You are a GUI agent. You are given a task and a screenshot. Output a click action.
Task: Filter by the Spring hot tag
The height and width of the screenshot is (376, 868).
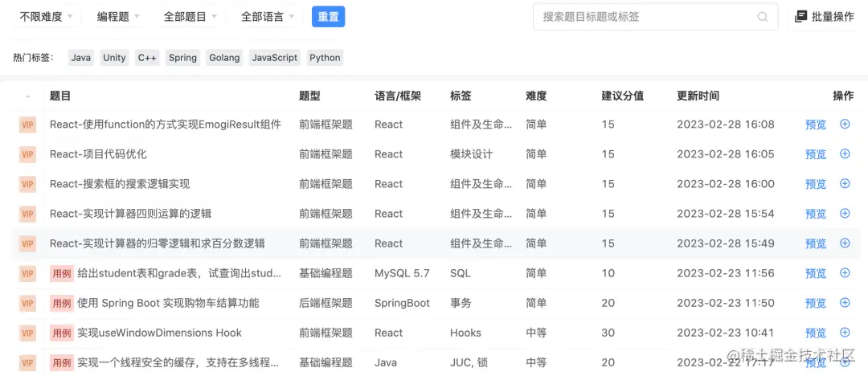(182, 58)
